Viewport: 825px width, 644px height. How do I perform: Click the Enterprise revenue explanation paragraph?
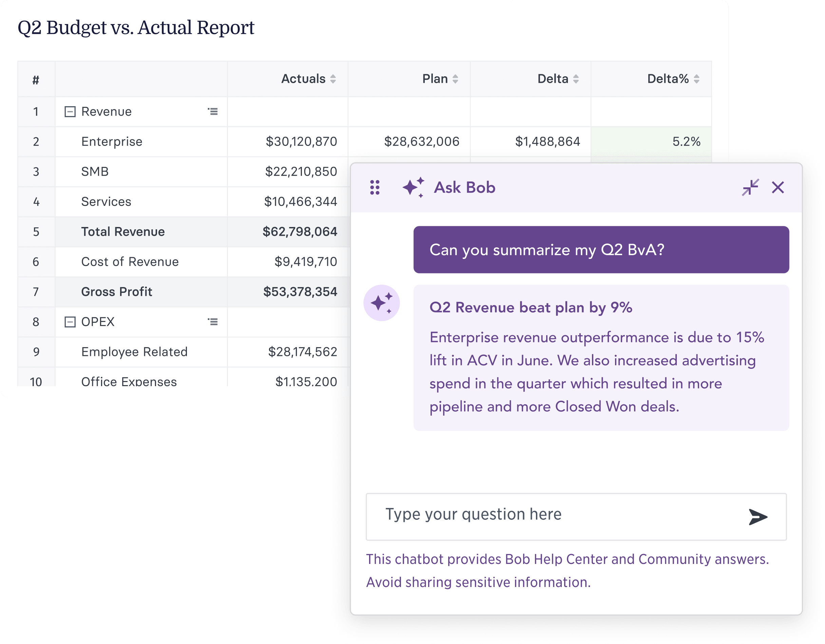(597, 372)
